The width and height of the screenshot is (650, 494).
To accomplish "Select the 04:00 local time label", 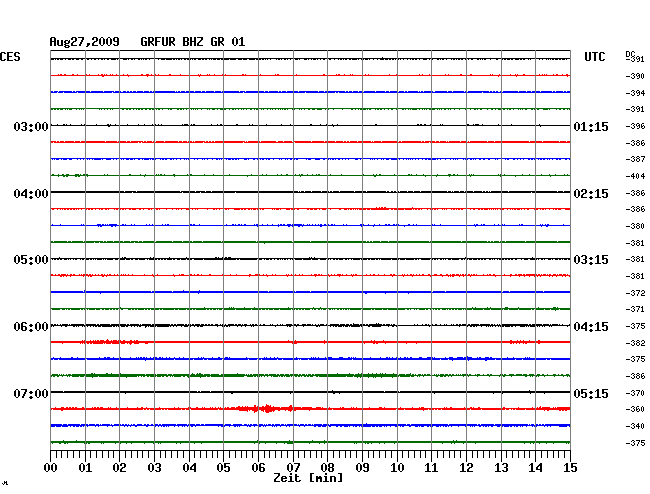I will coord(31,194).
